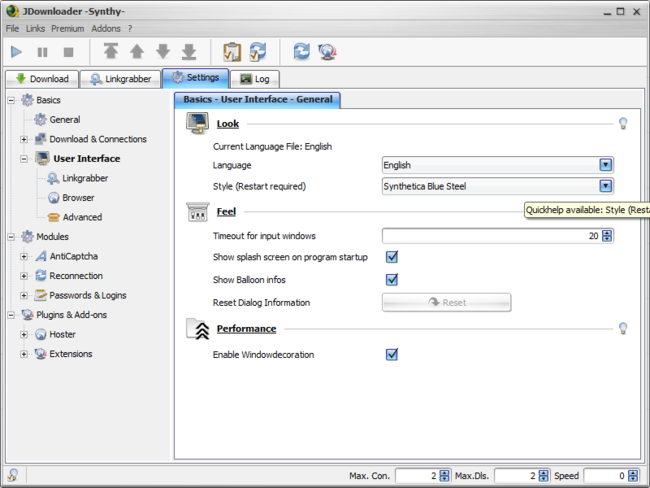Click the Plugins & Add-ons tree icon
The image size is (650, 488).
pyautogui.click(x=27, y=315)
